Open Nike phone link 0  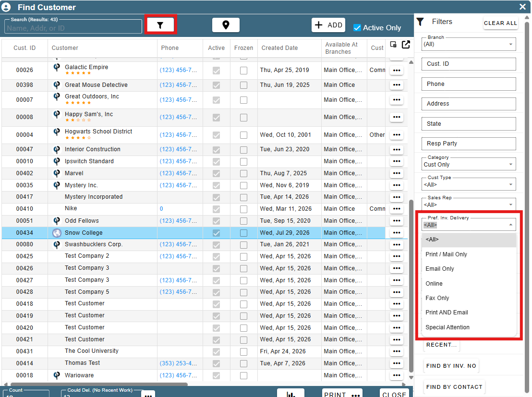[161, 209]
